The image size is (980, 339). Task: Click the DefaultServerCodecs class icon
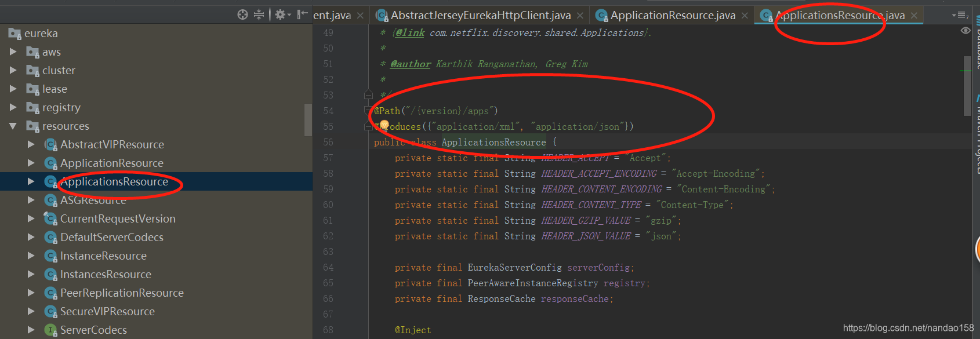[x=50, y=238]
